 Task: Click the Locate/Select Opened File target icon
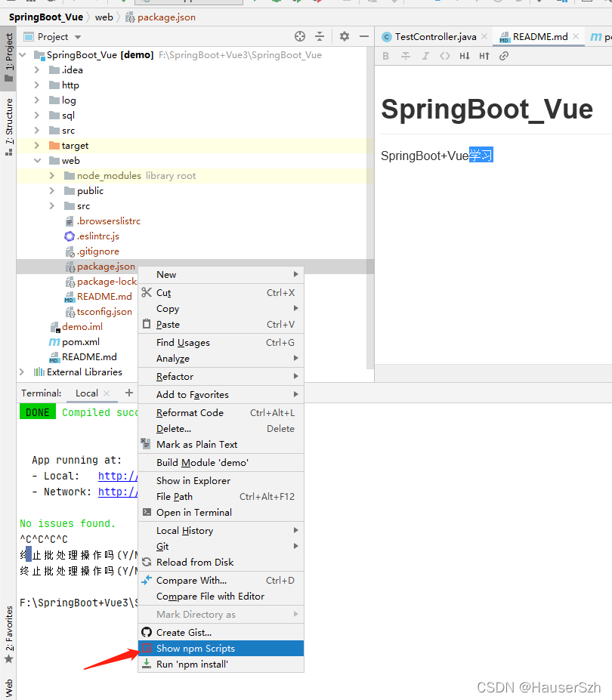[x=300, y=36]
